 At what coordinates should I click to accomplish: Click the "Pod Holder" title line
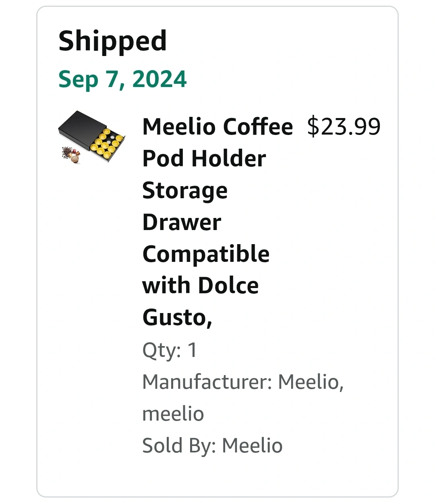coord(204,158)
